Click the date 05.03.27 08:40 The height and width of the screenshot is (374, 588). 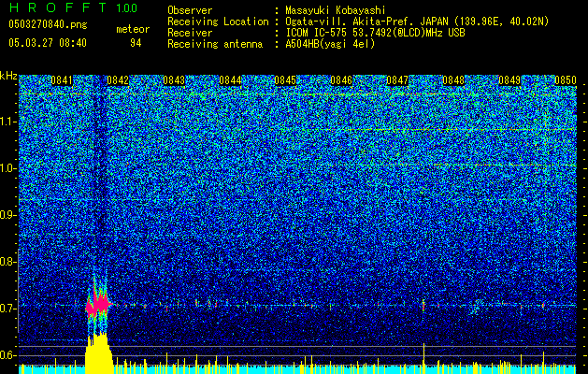tap(48, 43)
